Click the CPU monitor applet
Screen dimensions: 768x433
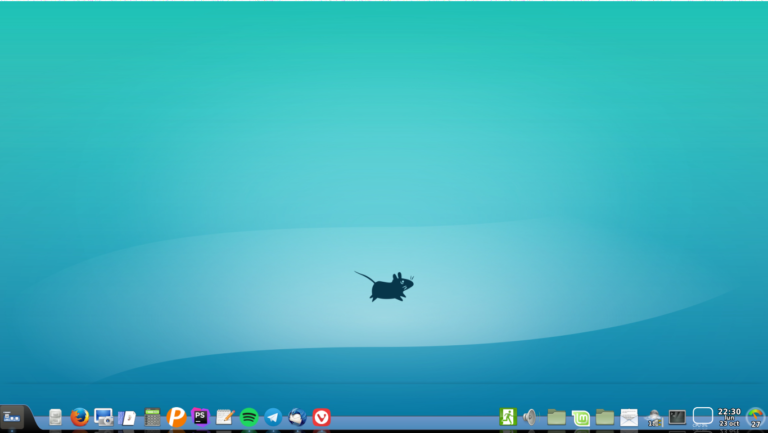tap(703, 417)
